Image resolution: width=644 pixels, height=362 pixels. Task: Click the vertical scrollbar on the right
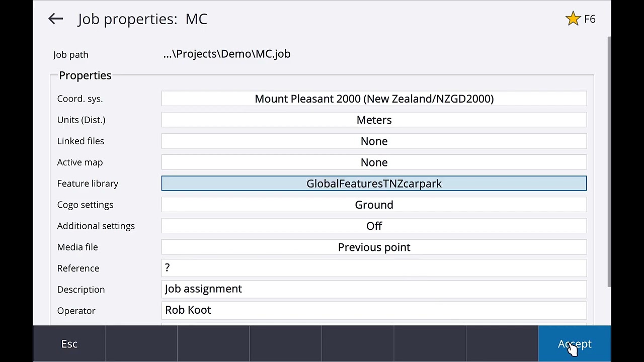point(609,161)
